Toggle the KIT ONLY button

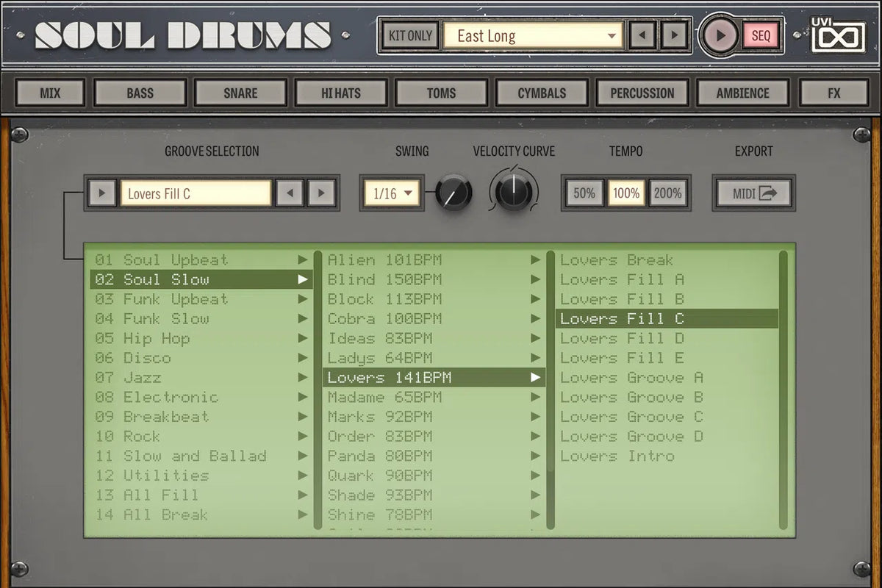click(x=410, y=35)
